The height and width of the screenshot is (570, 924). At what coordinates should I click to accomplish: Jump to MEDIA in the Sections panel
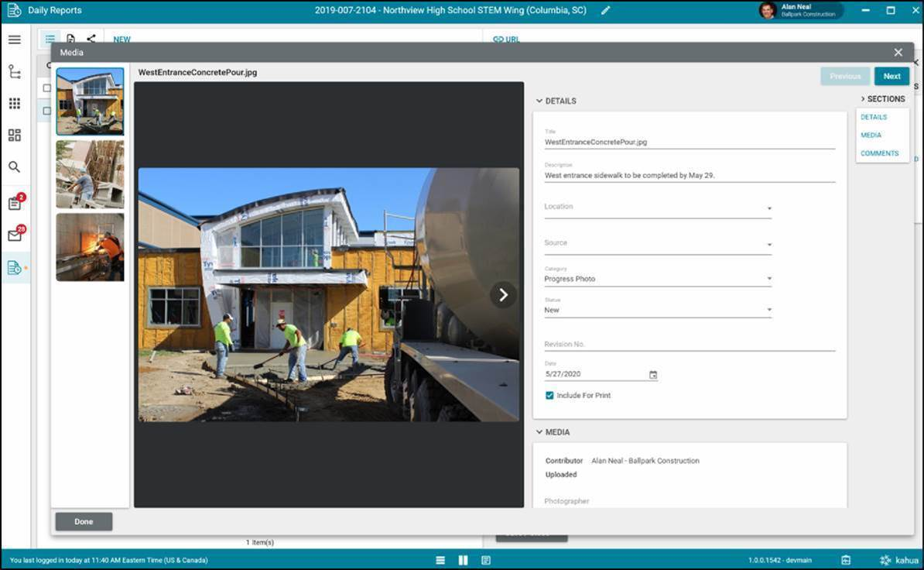871,136
